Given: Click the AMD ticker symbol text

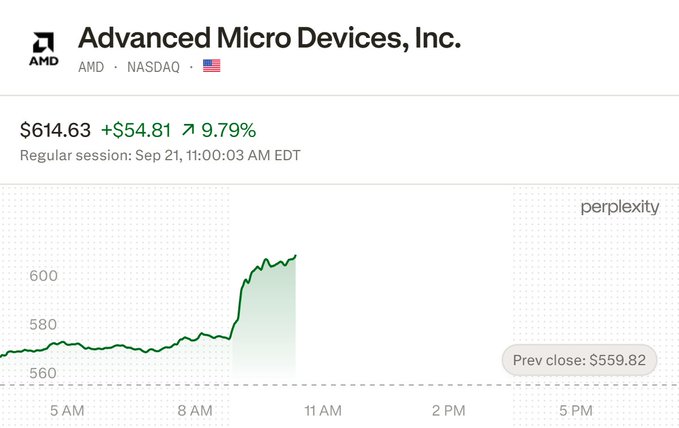Looking at the screenshot, I should click(x=91, y=67).
